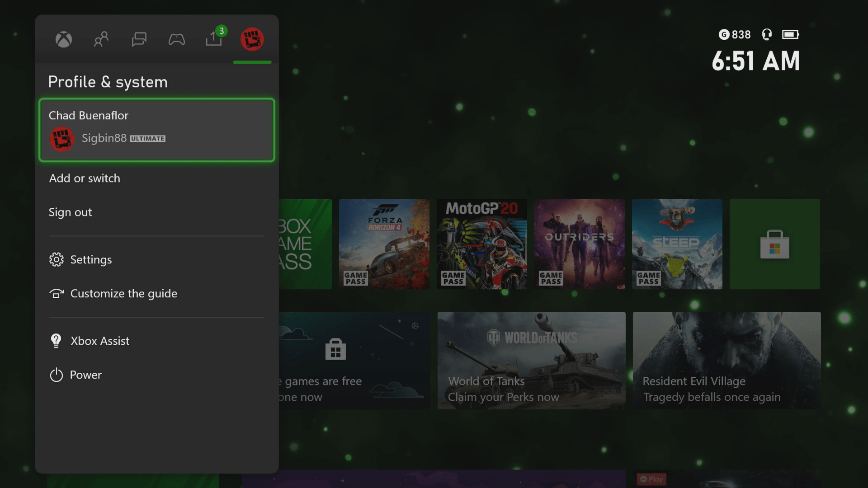Open Capture & share with notification badge

pyautogui.click(x=214, y=39)
